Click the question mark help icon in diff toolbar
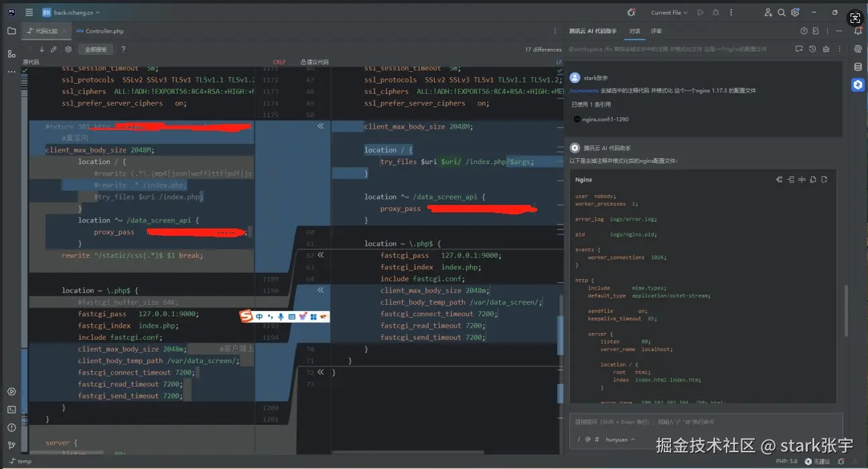868x469 pixels. (x=123, y=49)
